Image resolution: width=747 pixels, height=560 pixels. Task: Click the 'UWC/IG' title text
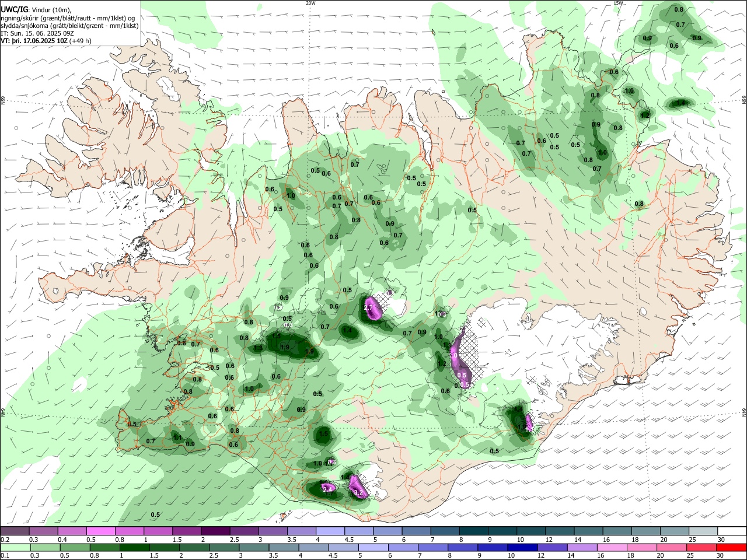(14, 9)
